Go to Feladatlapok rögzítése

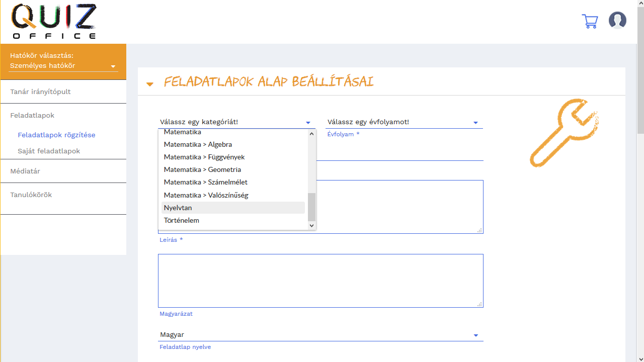tap(56, 135)
